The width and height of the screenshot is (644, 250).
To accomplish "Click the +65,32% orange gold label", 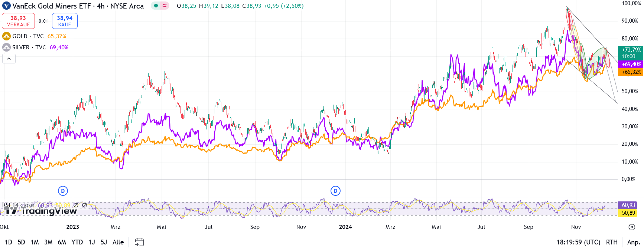I will 630,72.
